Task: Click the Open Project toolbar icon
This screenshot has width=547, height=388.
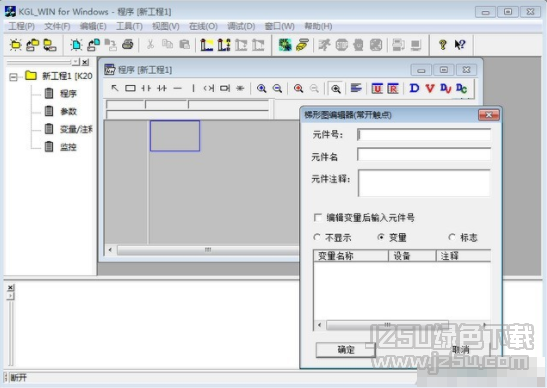Action: point(32,45)
